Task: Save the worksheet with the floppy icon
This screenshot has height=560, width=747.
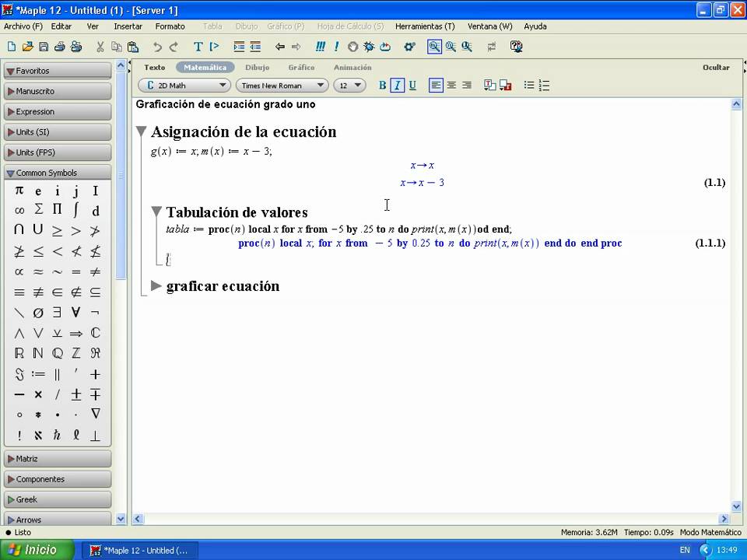Action: coord(44,46)
